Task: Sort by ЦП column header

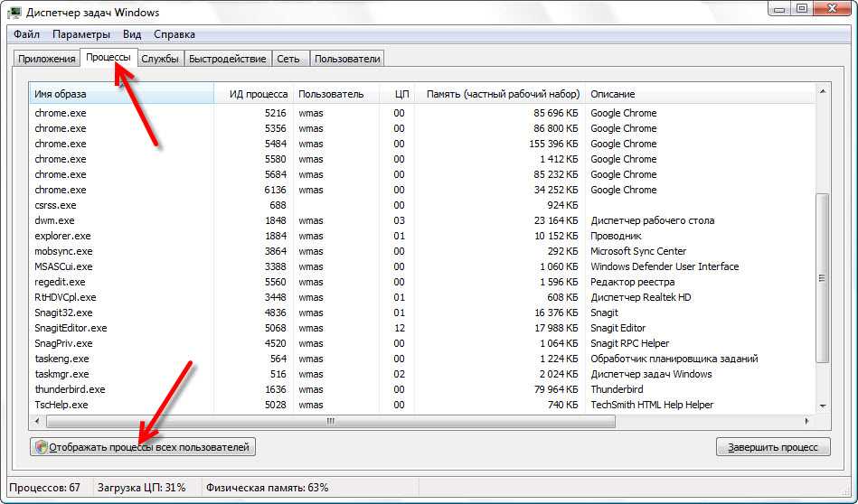Action: (397, 94)
